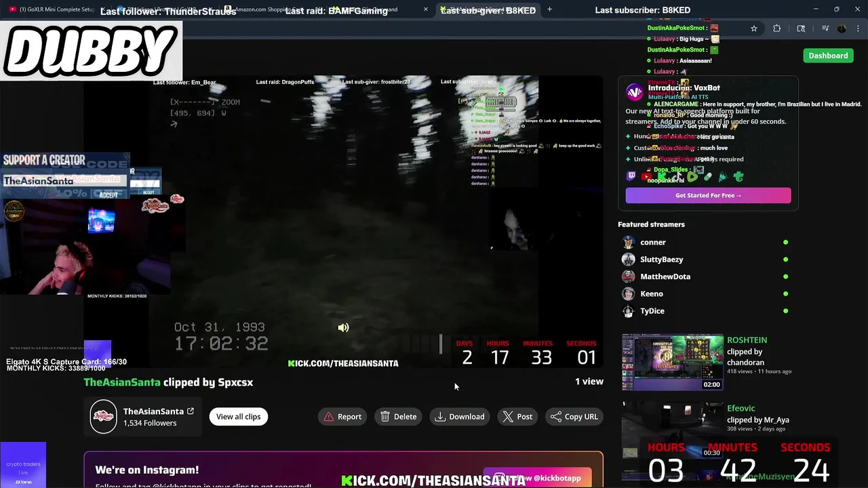The width and height of the screenshot is (868, 488).
Task: Click Get Started For Free
Action: (708, 195)
